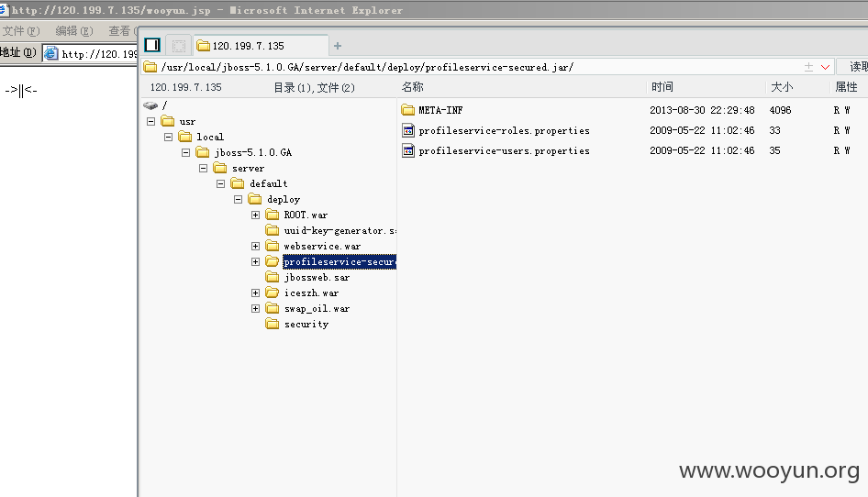868x497 pixels.
Task: Click profileservice-users.properties file icon
Action: (x=408, y=150)
